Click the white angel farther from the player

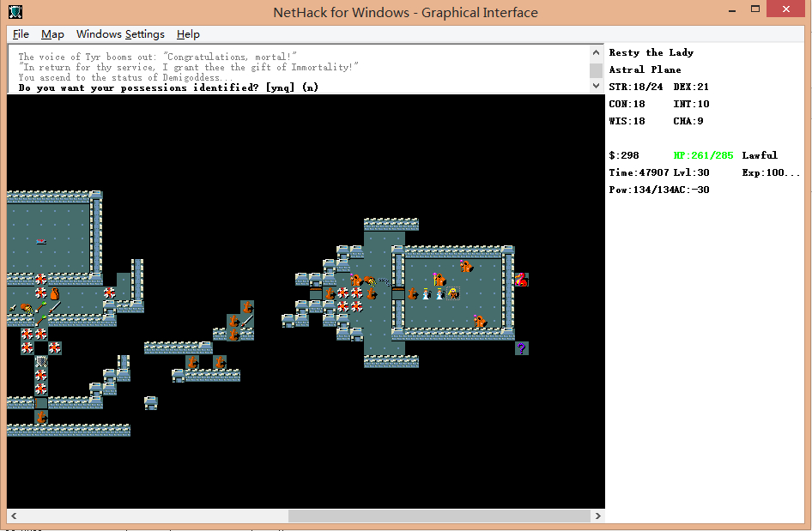tap(427, 294)
